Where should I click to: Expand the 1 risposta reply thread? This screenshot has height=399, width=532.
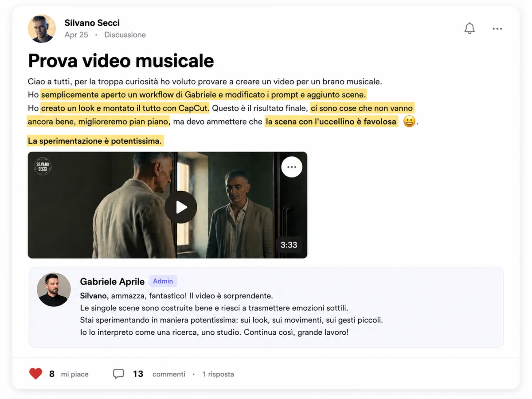tap(218, 374)
